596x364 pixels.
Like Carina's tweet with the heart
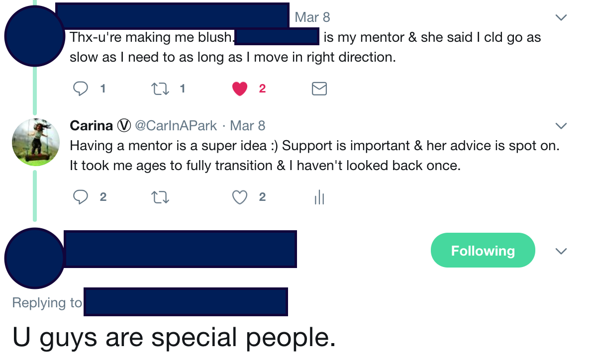[240, 197]
